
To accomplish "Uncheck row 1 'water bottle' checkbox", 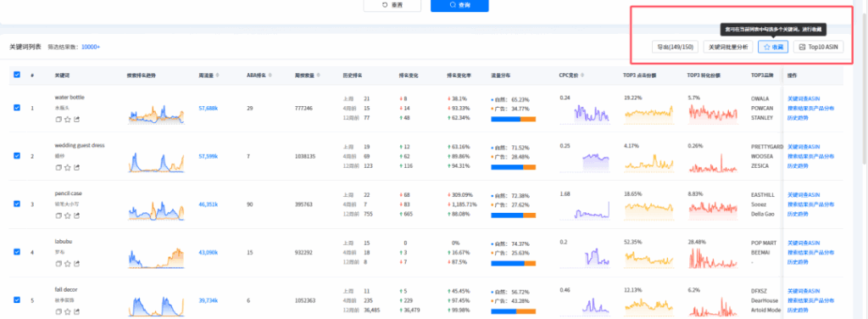I will pos(17,108).
